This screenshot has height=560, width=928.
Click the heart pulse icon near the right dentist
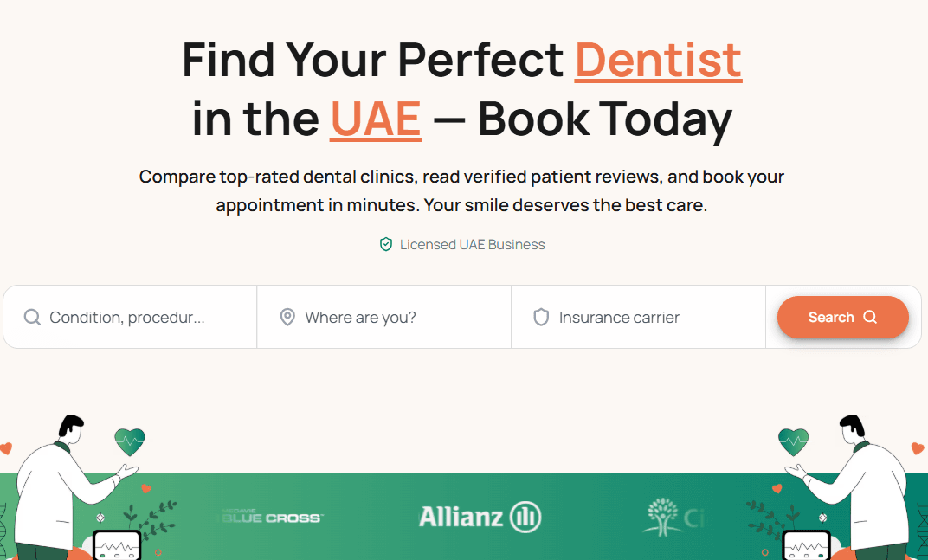[x=791, y=443]
